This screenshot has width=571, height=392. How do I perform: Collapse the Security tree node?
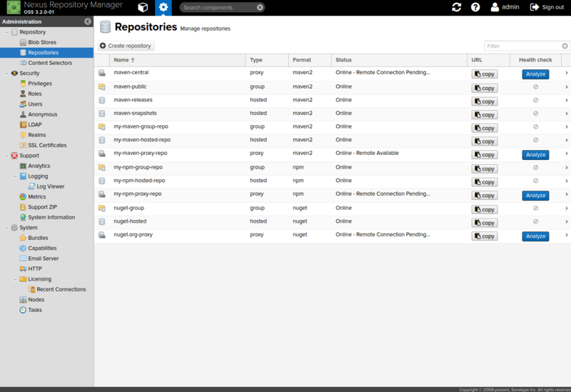click(x=6, y=74)
